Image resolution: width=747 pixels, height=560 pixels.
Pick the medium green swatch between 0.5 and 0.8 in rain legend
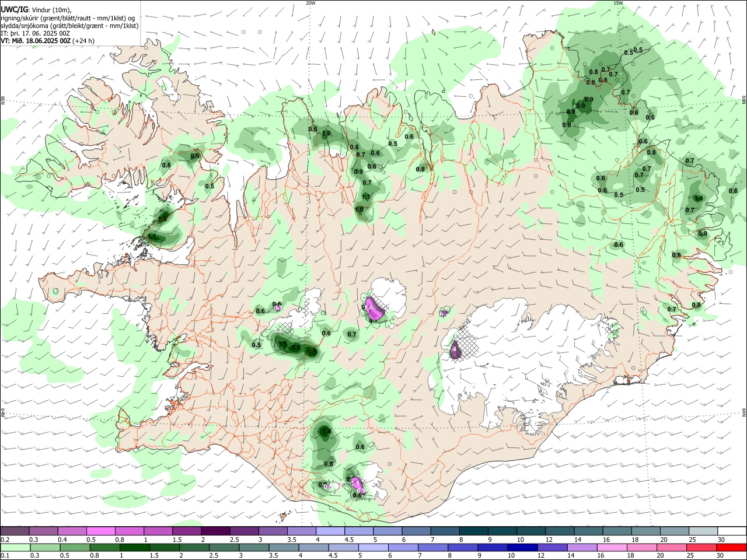point(75,547)
